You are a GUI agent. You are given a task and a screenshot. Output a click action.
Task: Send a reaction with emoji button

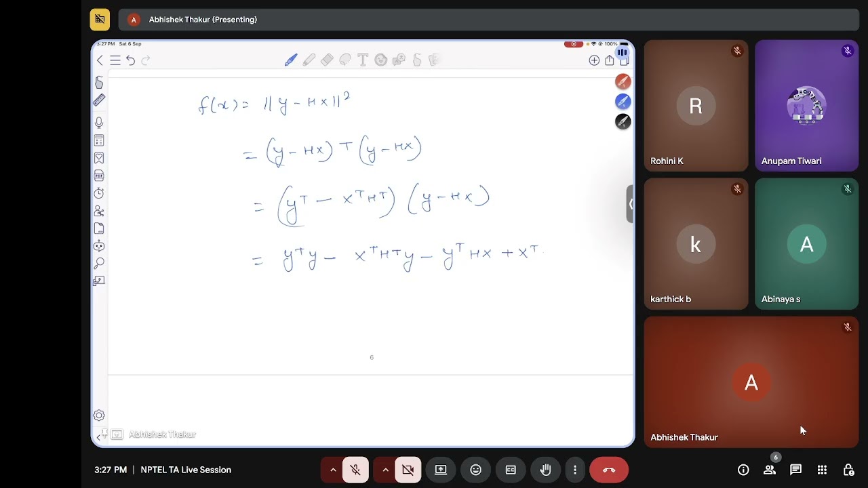(476, 470)
